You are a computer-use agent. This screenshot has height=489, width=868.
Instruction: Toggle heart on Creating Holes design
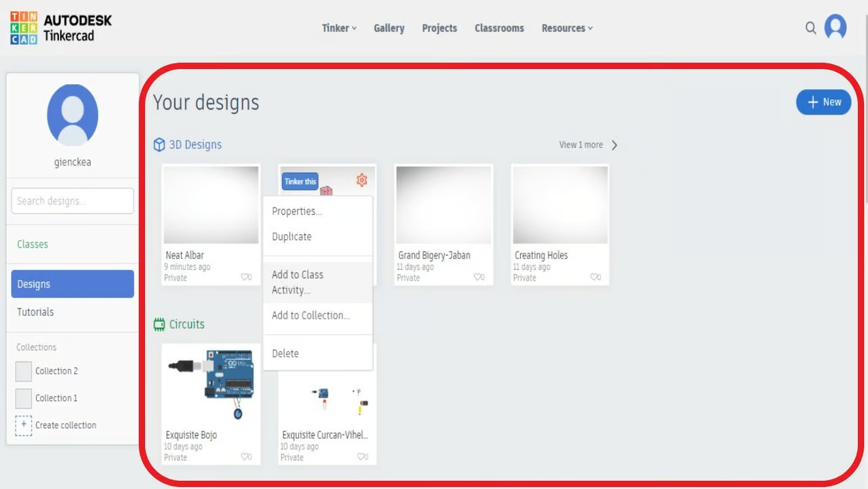pyautogui.click(x=595, y=277)
